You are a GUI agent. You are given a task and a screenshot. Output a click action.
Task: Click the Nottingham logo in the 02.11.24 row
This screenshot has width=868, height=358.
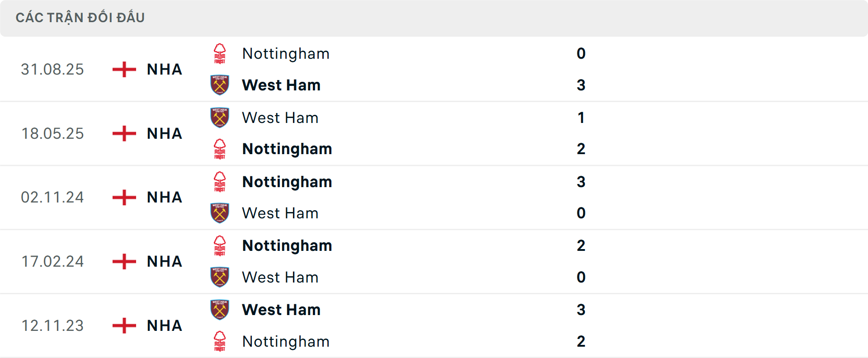(x=220, y=182)
